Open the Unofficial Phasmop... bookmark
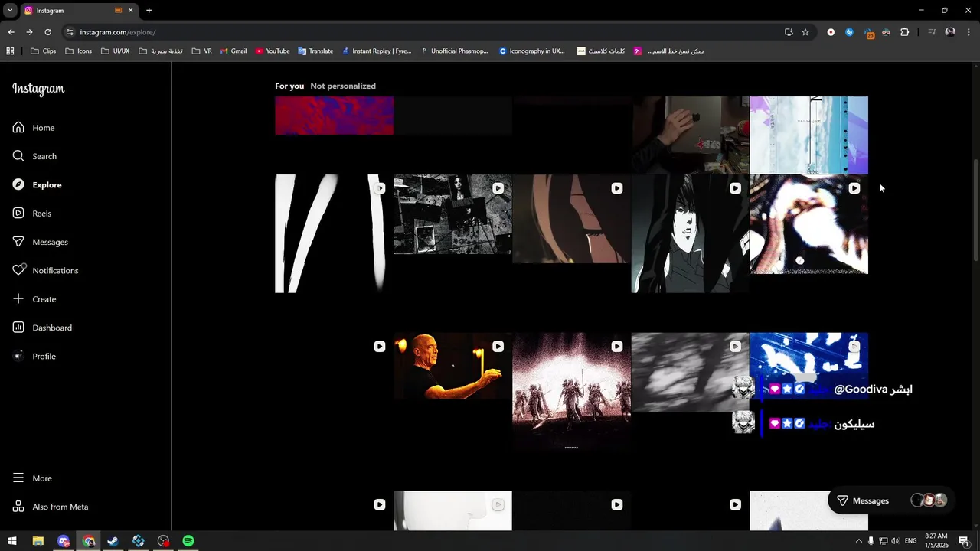The height and width of the screenshot is (551, 980). [x=454, y=51]
